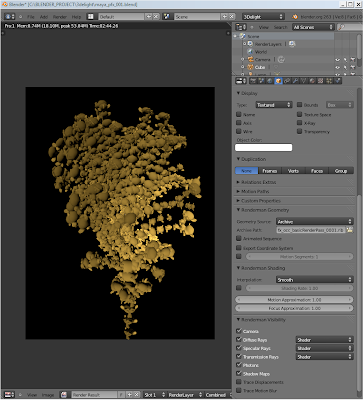The height and width of the screenshot is (400, 363).
Task: Select the Group duplication button
Action: click(x=341, y=171)
